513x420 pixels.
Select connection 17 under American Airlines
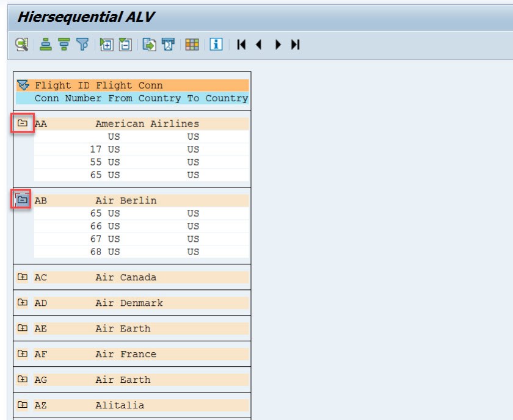point(95,150)
